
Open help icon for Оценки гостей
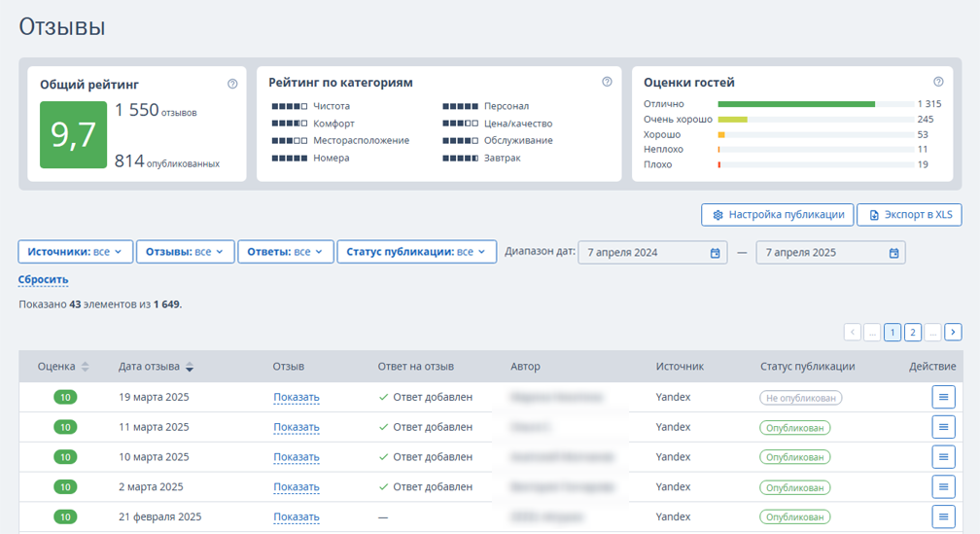tap(938, 82)
